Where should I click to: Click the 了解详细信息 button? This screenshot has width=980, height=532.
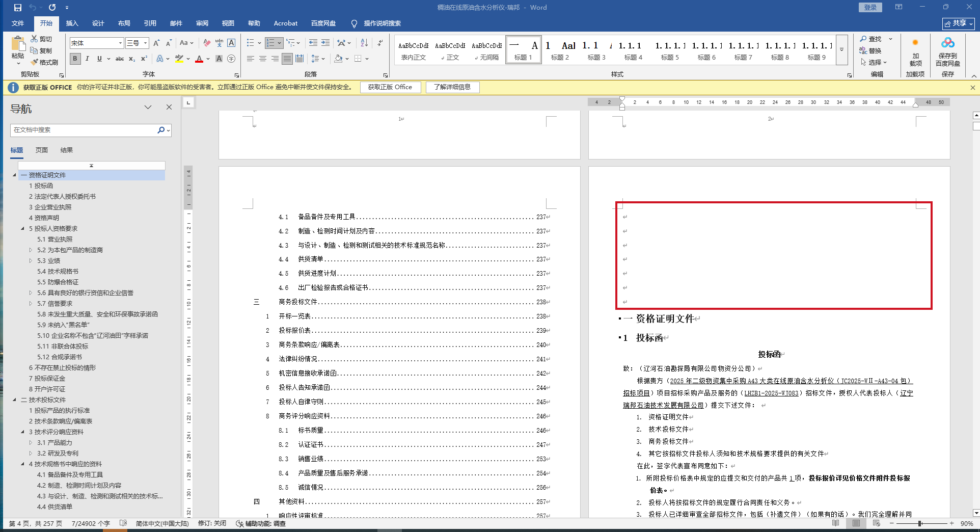click(452, 87)
